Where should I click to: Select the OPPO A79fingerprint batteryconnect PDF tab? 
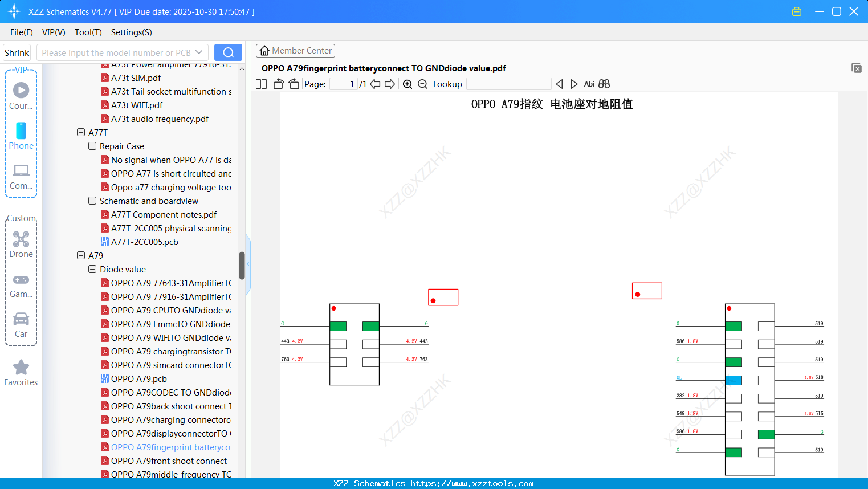[384, 68]
